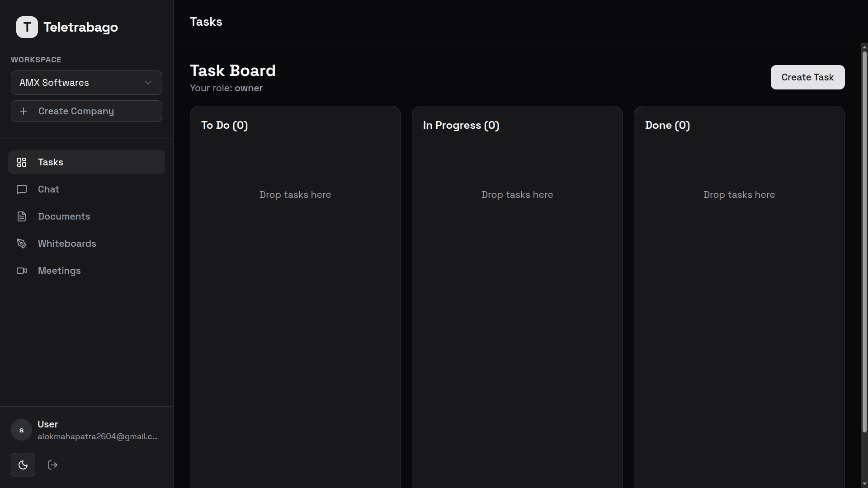Click the Tasks grid icon in sidebar
This screenshot has width=868, height=488.
tap(22, 162)
